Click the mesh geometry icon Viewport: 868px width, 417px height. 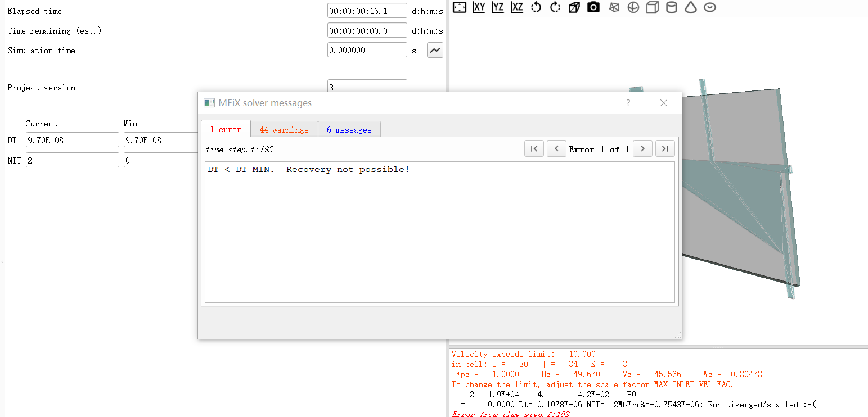click(x=614, y=7)
